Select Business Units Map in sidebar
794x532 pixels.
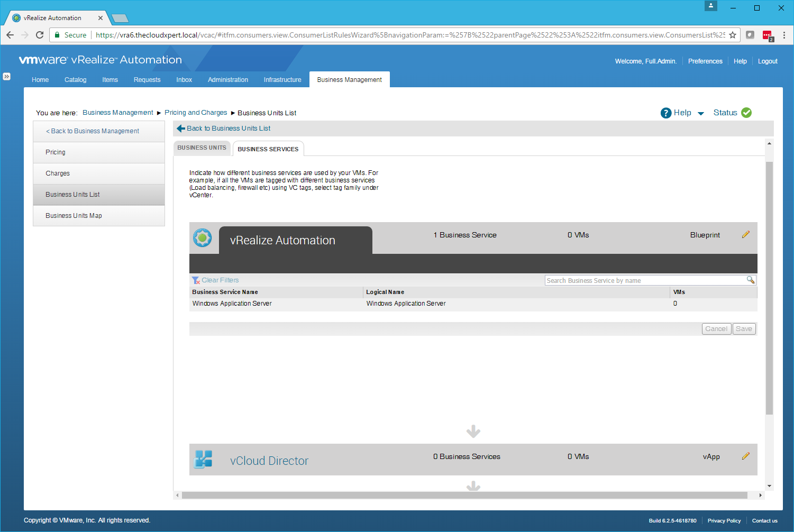(x=74, y=216)
